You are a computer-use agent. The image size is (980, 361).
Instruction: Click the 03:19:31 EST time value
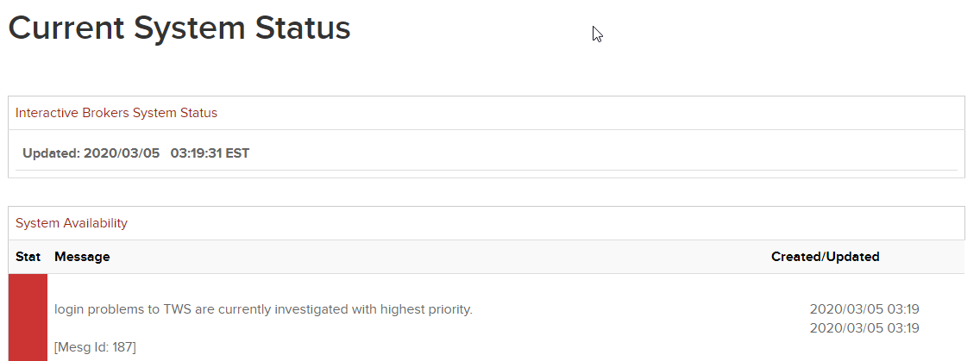pos(210,153)
